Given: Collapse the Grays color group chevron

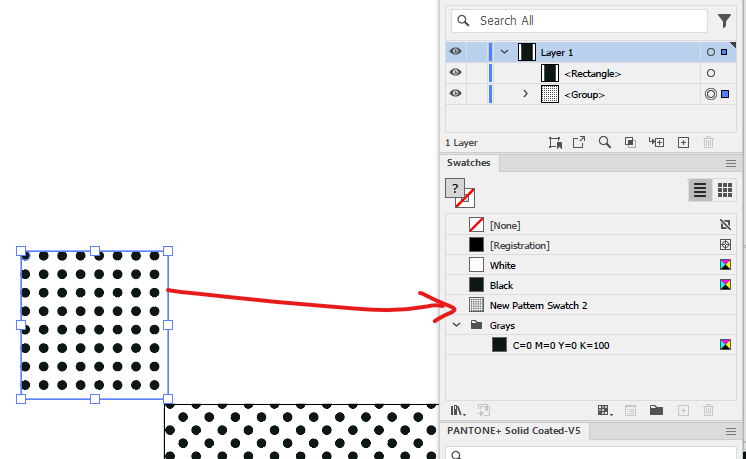Looking at the screenshot, I should pyautogui.click(x=456, y=325).
